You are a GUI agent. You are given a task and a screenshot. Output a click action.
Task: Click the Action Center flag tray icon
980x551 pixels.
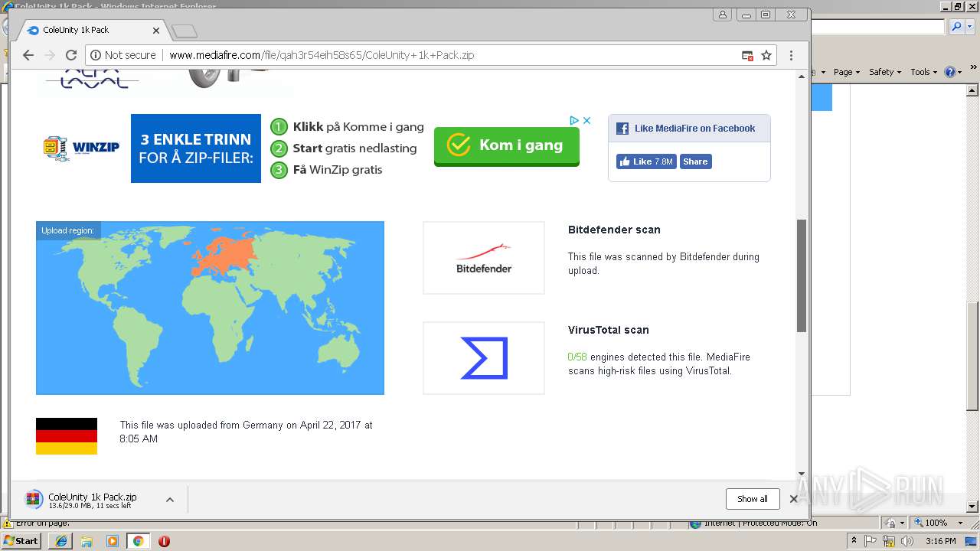[x=872, y=541]
